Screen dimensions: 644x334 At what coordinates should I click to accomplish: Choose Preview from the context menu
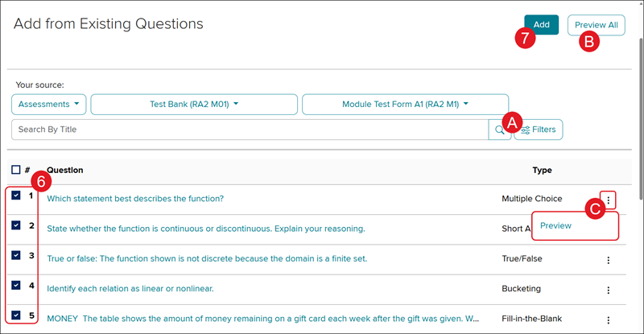tap(555, 226)
